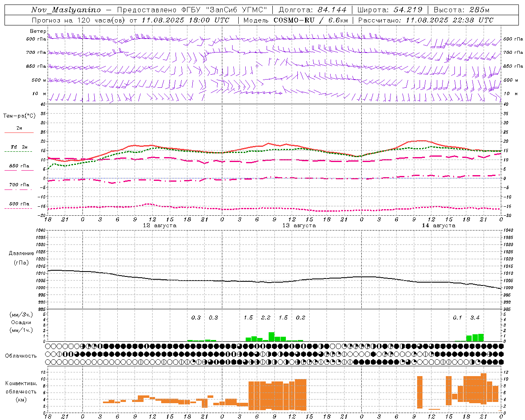Select the 'Высота: 285м' elevation text
Image resolution: width=525 pixels, height=420 pixels.
(x=461, y=10)
